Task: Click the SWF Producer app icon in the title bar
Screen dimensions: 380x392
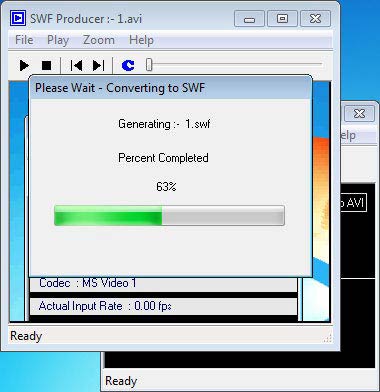Action: click(18, 18)
